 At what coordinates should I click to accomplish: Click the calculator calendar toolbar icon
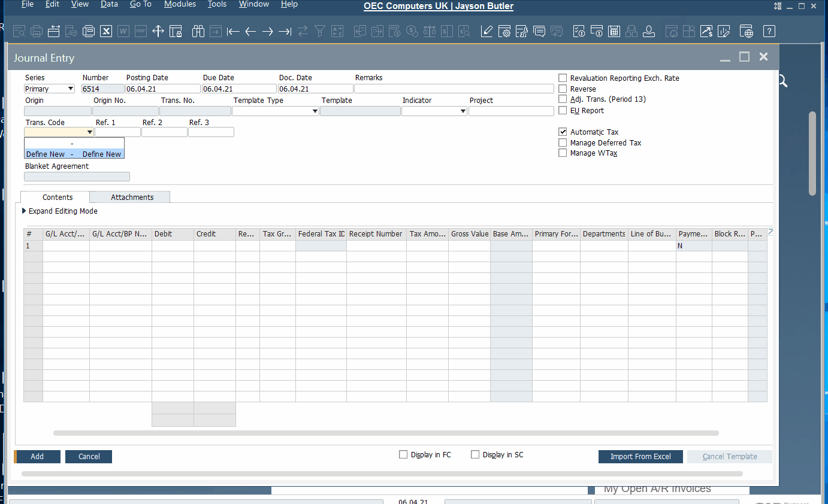[x=614, y=31]
